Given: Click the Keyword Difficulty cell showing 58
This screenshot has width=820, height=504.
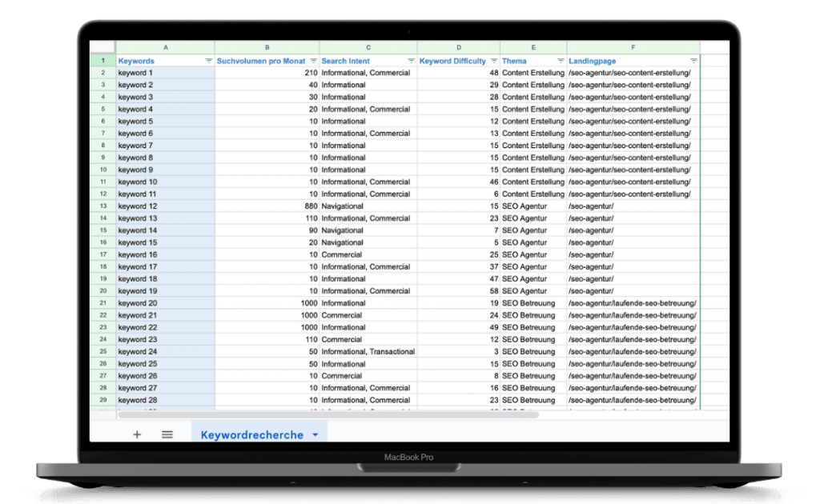Looking at the screenshot, I should [458, 291].
